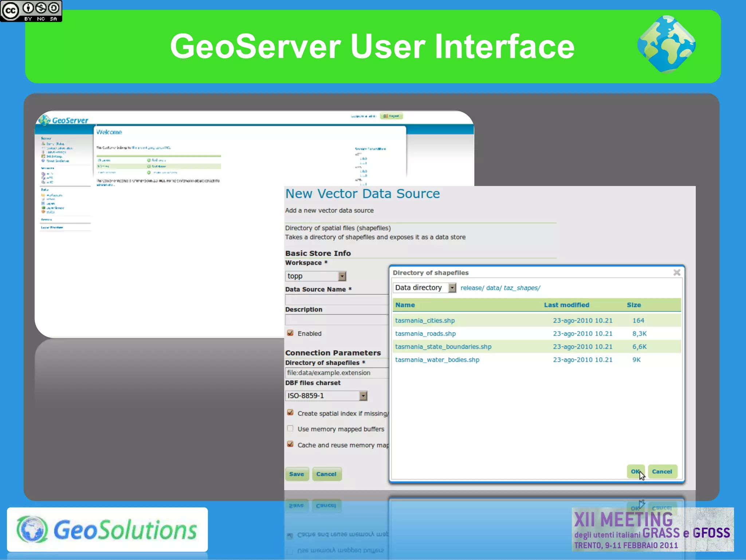Click the size value 6,6K
This screenshot has width=746, height=560.
(639, 347)
